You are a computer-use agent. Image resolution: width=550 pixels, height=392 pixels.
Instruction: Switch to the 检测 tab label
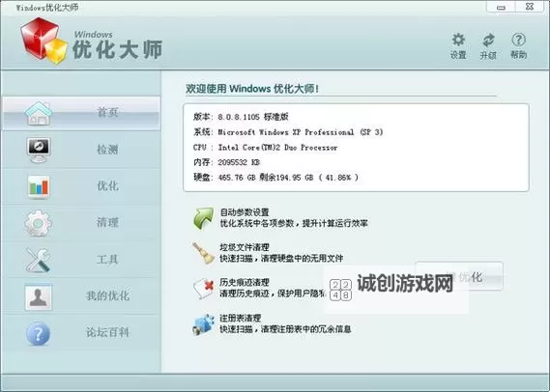tap(107, 150)
